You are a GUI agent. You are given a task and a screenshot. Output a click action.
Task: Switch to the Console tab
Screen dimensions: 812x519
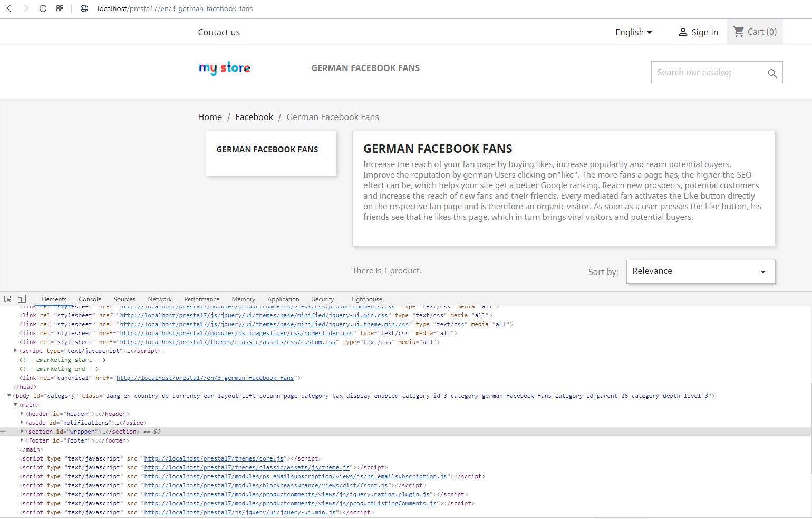coord(90,299)
